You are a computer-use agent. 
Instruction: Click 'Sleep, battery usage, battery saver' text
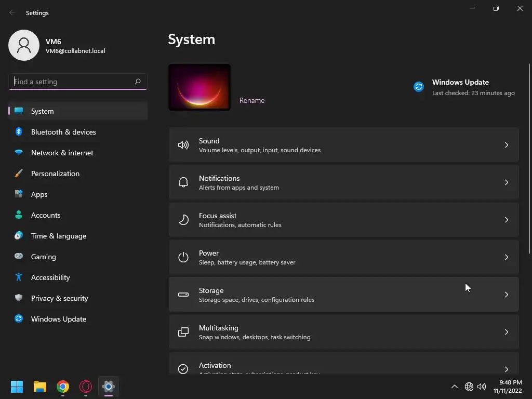[247, 262]
